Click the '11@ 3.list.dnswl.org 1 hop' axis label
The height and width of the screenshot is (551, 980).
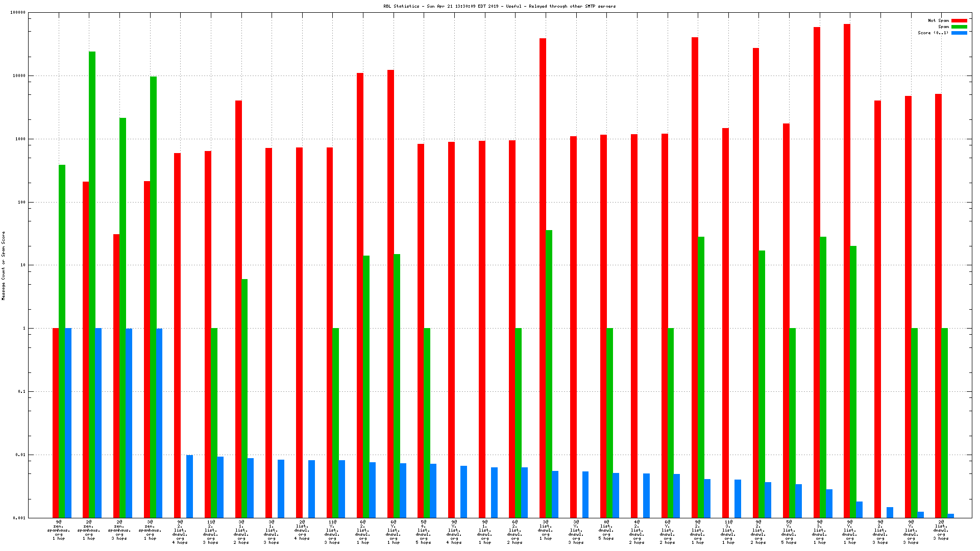[728, 532]
